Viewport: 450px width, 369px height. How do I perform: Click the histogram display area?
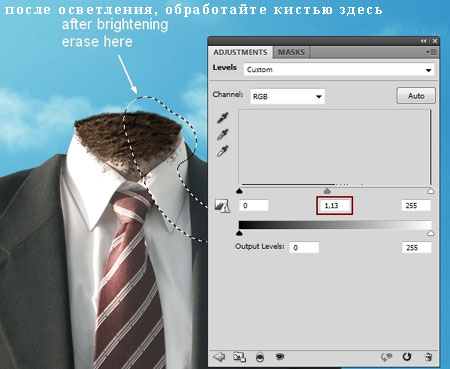(x=335, y=148)
